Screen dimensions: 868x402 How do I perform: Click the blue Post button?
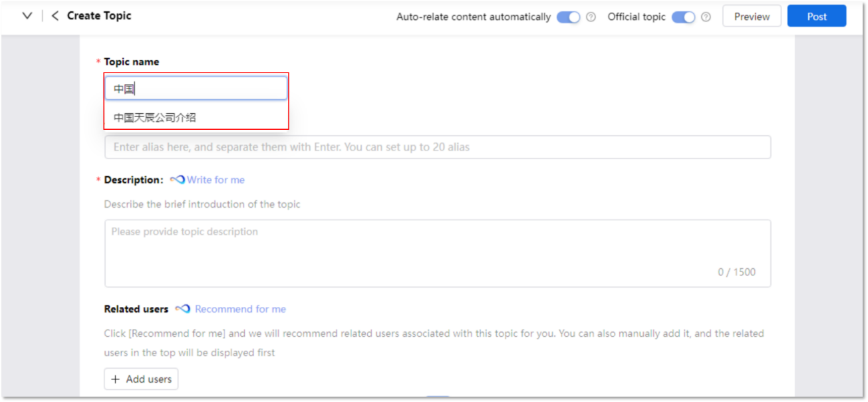(817, 17)
